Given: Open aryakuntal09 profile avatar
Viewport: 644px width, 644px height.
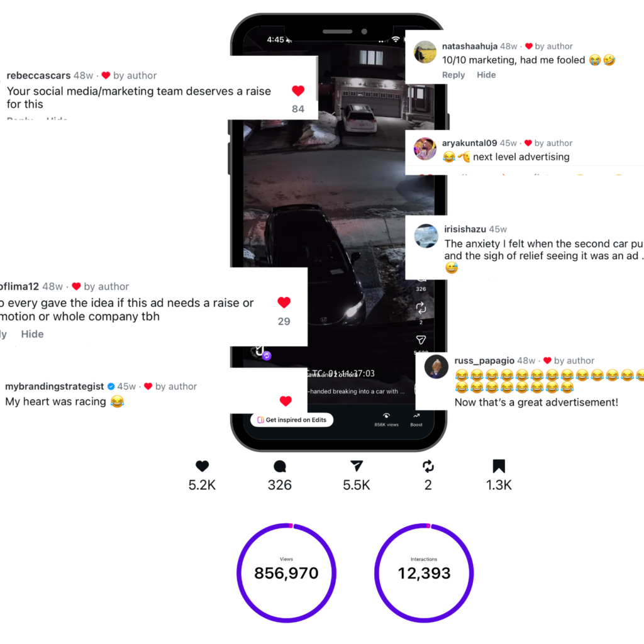Looking at the screenshot, I should [x=425, y=148].
